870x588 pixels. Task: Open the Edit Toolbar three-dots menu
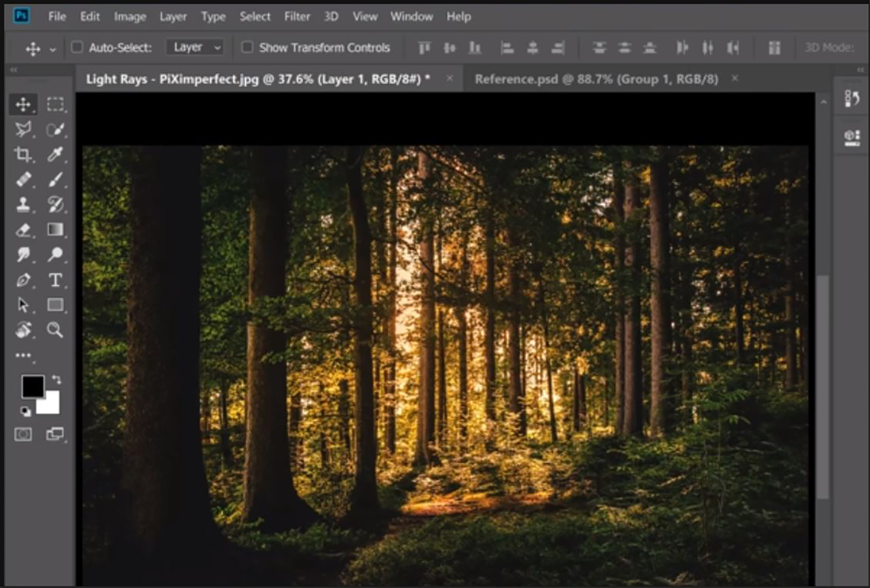[23, 355]
